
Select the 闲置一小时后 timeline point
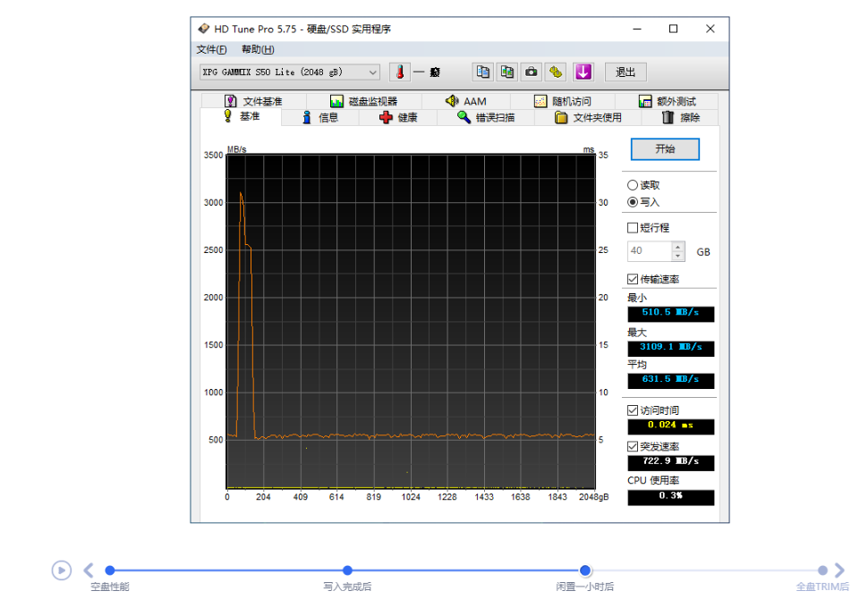coord(585,570)
